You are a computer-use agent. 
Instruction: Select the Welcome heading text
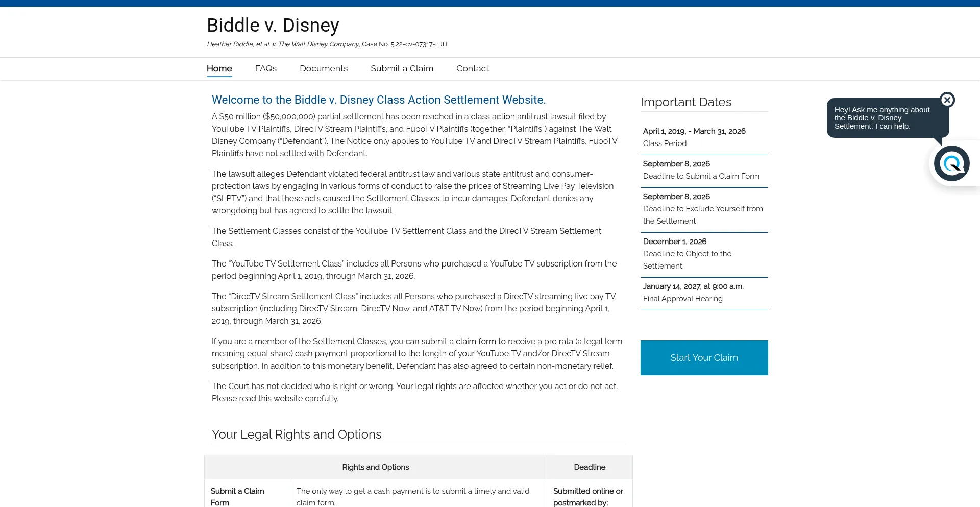(379, 100)
